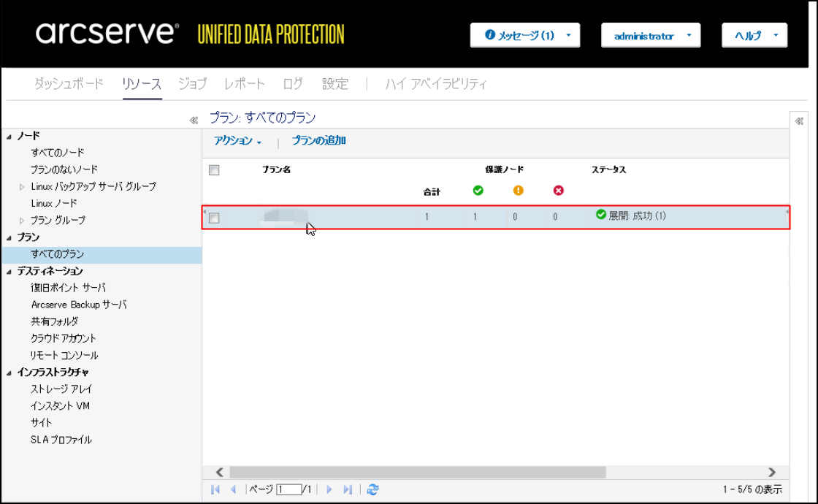Jump to last page icon
The height and width of the screenshot is (504, 818).
[348, 489]
